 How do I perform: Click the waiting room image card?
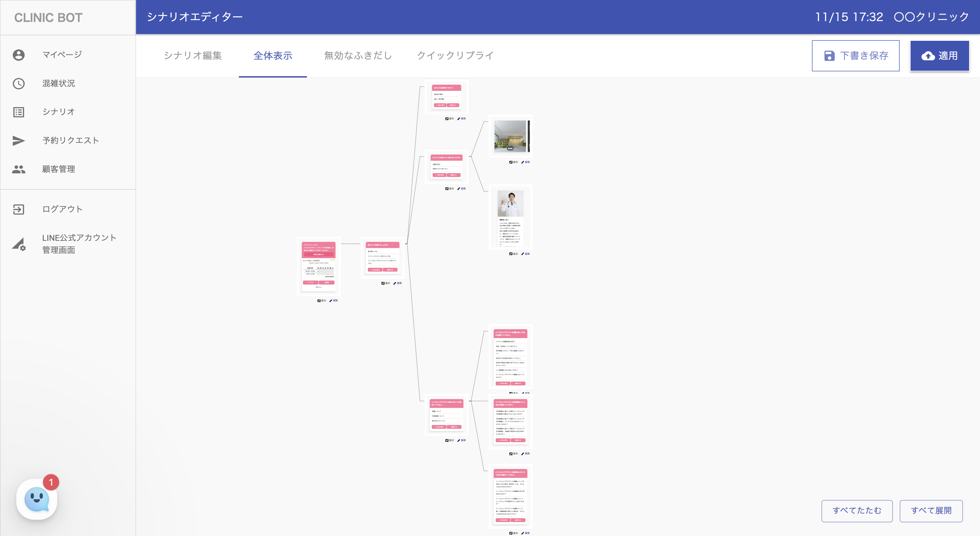510,136
